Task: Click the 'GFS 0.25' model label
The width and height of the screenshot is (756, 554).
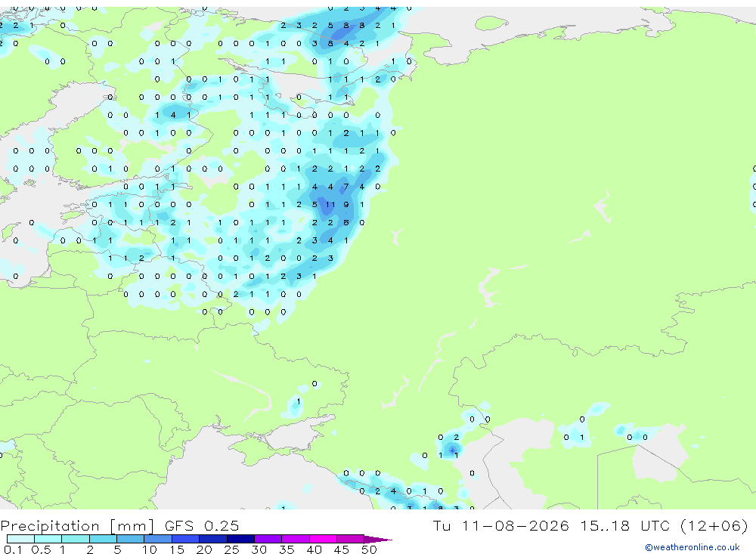Action: pos(202,525)
